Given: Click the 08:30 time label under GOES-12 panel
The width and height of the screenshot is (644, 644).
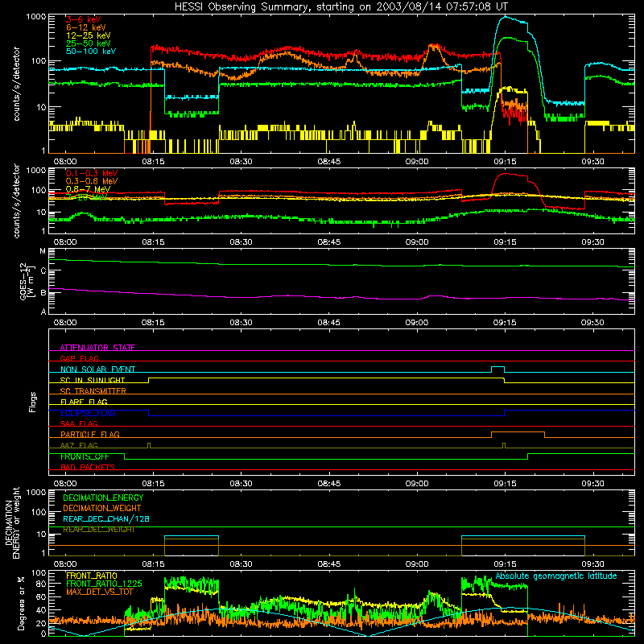Looking at the screenshot, I should pyautogui.click(x=241, y=323).
